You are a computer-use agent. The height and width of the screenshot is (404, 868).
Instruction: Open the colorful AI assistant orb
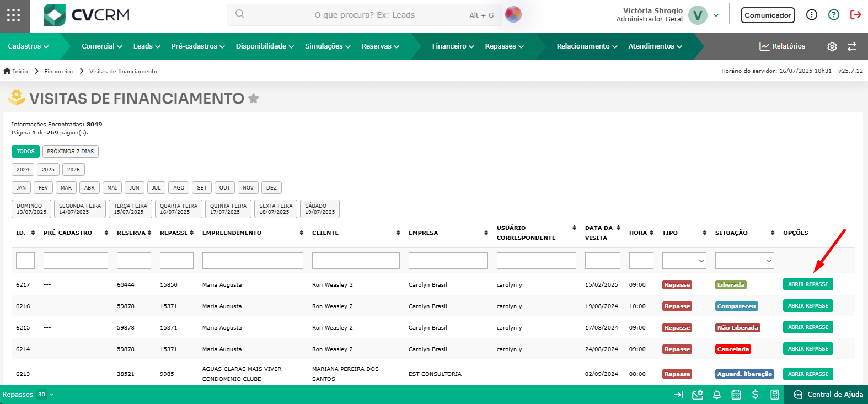tap(513, 14)
